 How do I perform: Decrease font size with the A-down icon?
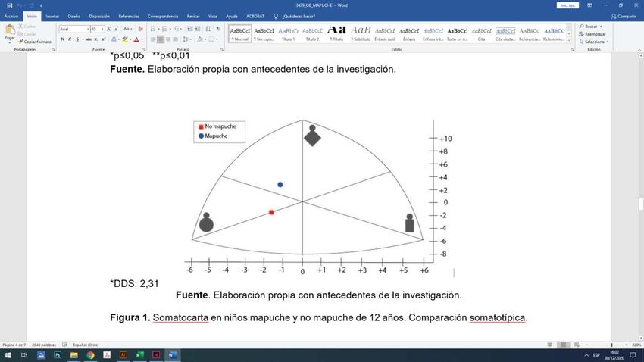tap(116, 29)
